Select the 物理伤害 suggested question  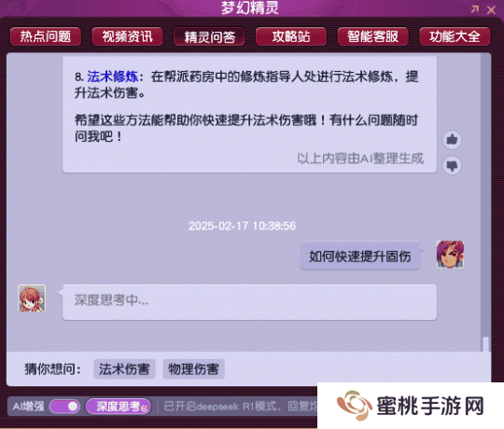pyautogui.click(x=193, y=369)
